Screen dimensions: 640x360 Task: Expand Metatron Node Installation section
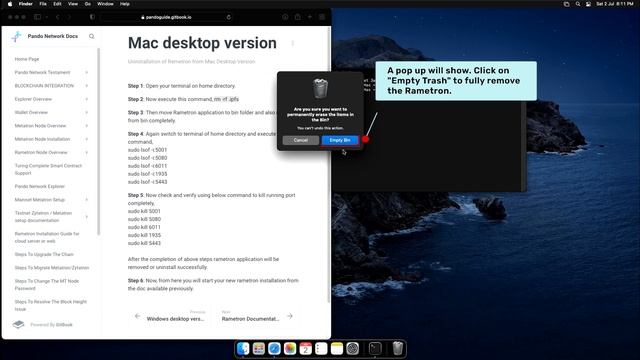[87, 139]
